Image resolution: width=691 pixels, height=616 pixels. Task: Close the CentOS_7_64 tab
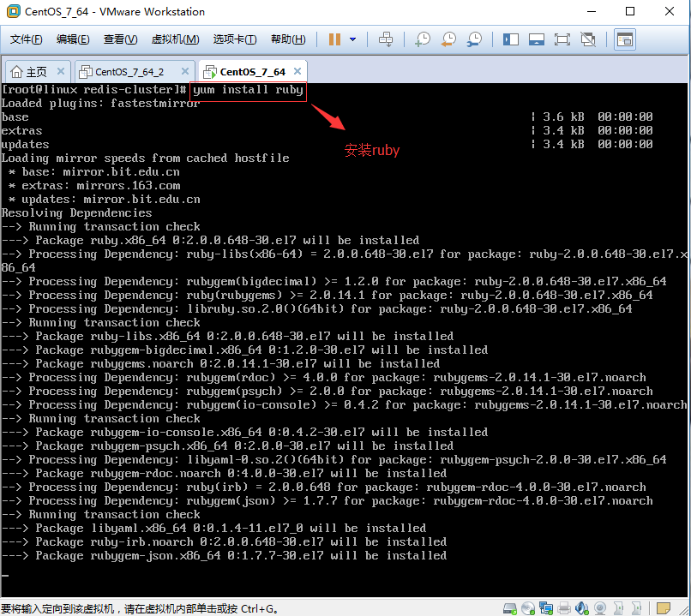pos(297,71)
